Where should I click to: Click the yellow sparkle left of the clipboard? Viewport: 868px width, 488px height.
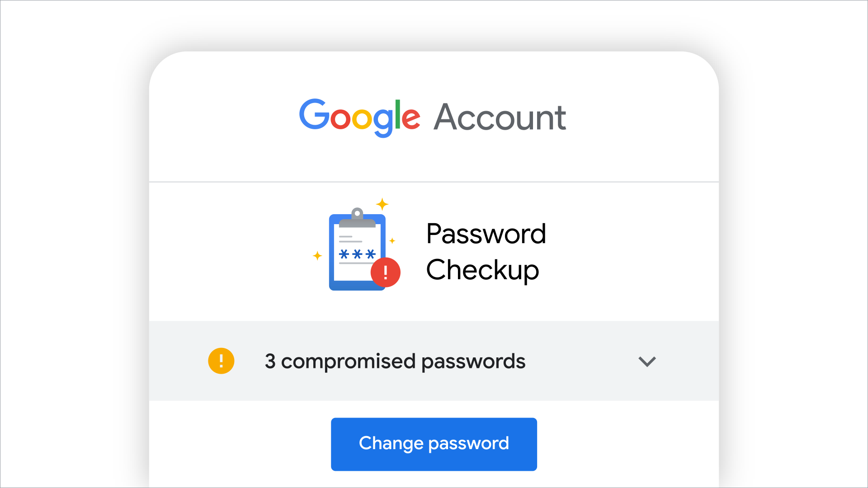point(317,256)
